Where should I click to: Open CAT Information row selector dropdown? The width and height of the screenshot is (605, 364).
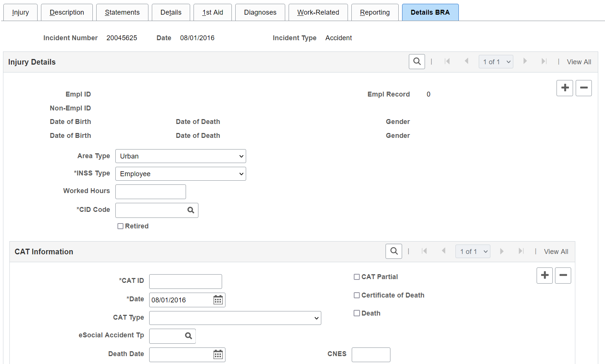[x=473, y=251]
